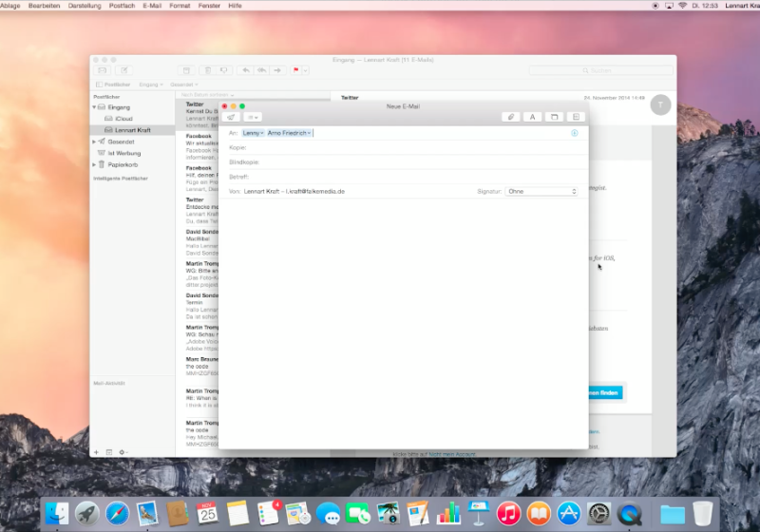760x532 pixels.
Task: Click the Wi-Fi status icon in menu bar
Action: pos(682,6)
